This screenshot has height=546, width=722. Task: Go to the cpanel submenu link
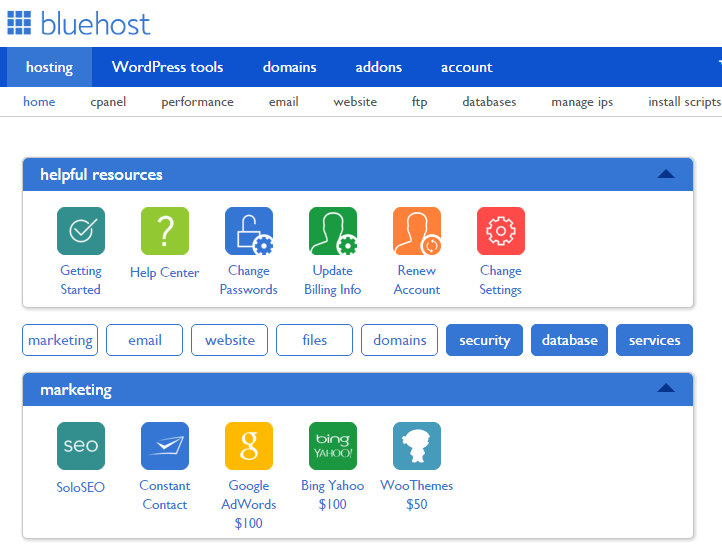click(108, 102)
